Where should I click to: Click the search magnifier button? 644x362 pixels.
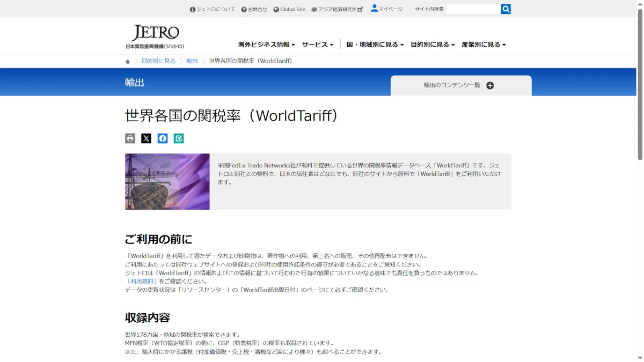[506, 9]
